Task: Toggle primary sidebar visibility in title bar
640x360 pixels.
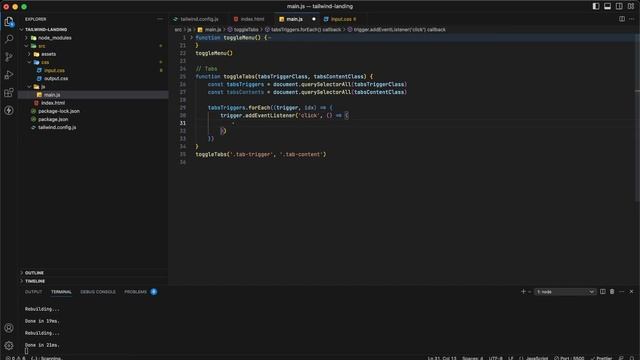Action: (596, 6)
